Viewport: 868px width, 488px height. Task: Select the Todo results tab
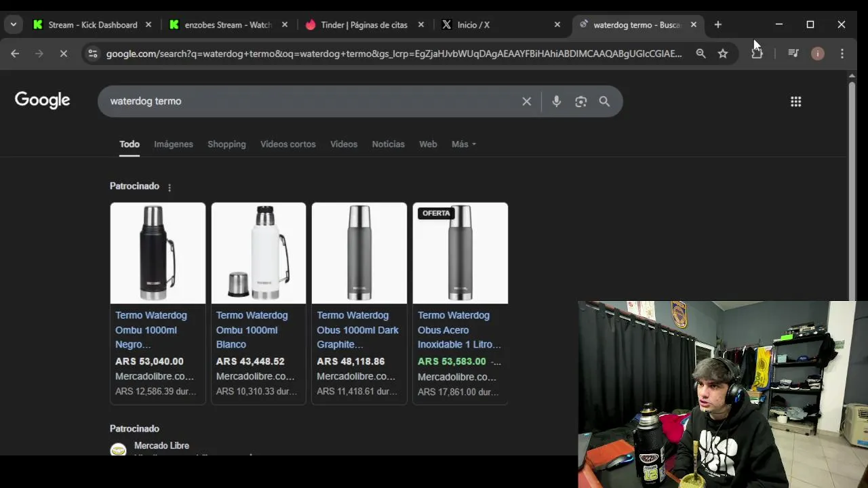[130, 144]
